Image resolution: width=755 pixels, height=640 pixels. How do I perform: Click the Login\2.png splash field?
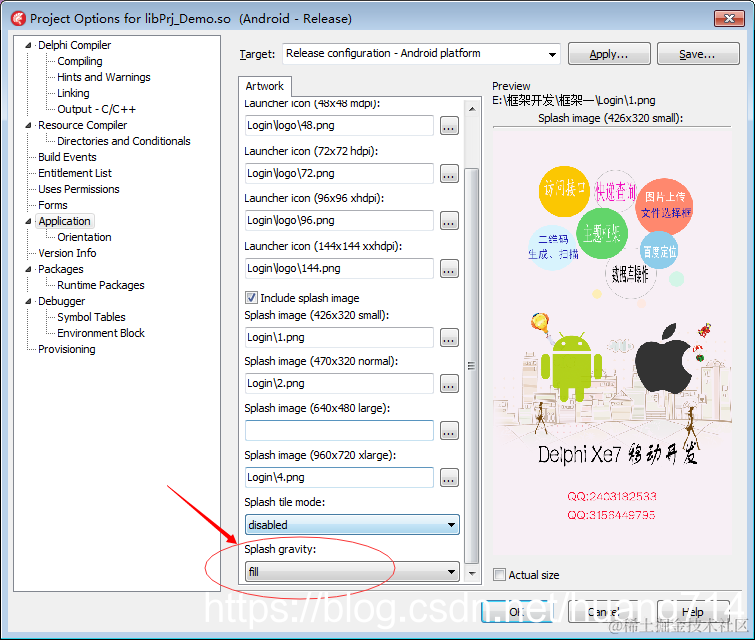pyautogui.click(x=339, y=383)
